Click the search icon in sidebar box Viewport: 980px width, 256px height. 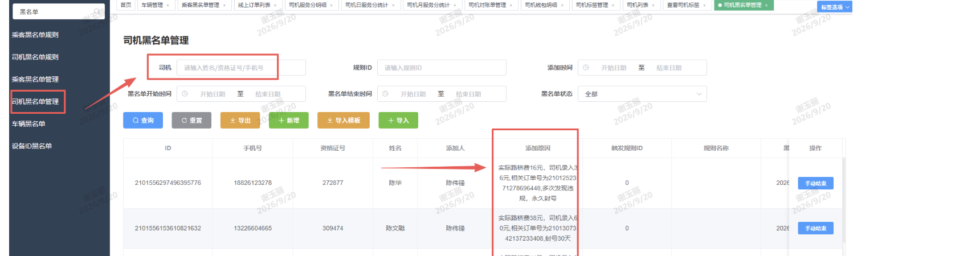point(97,11)
